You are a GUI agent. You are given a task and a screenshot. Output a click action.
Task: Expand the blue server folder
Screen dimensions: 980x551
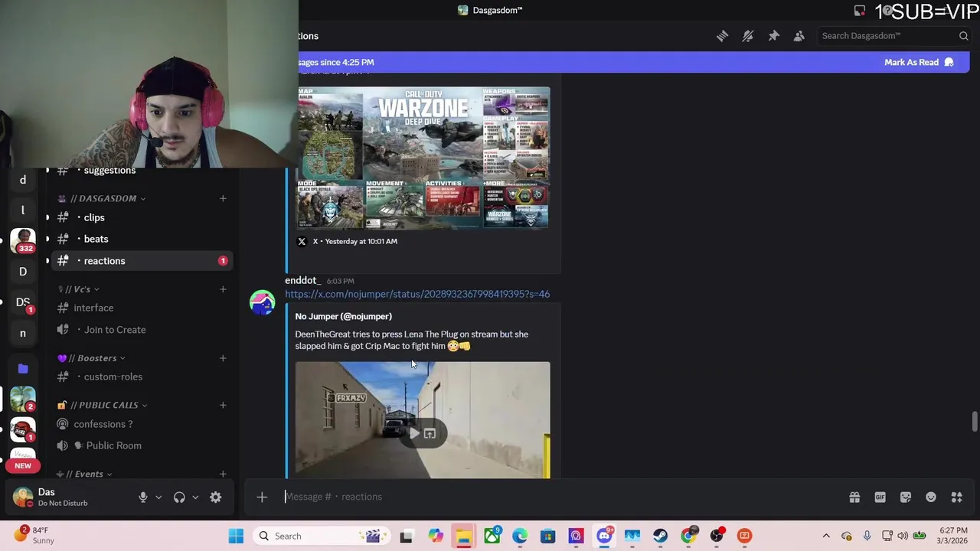click(x=23, y=369)
